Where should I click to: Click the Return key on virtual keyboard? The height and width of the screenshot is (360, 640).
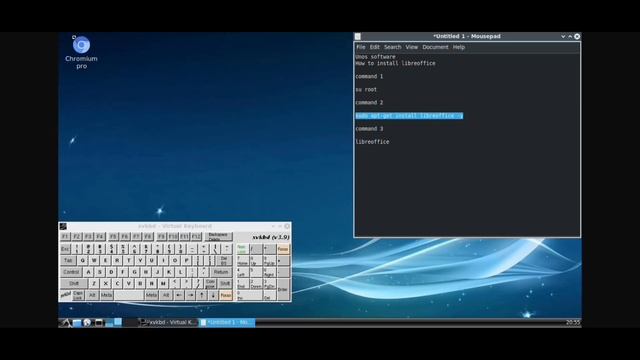click(221, 272)
